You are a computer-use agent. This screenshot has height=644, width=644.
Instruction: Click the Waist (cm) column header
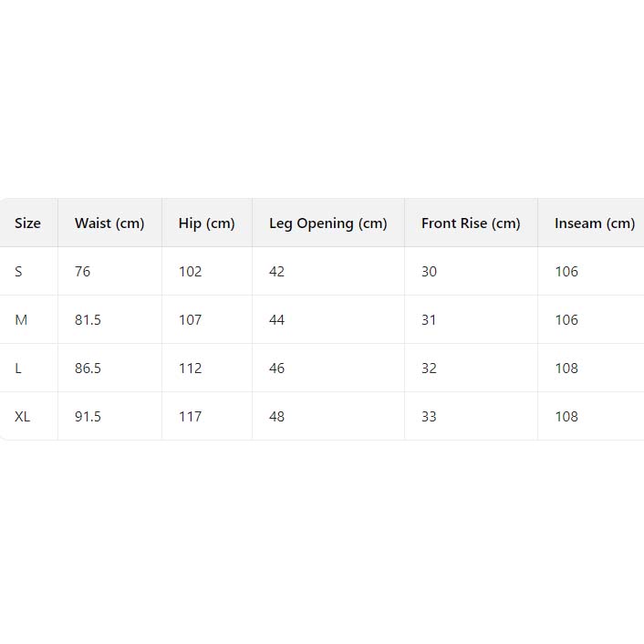(x=109, y=223)
